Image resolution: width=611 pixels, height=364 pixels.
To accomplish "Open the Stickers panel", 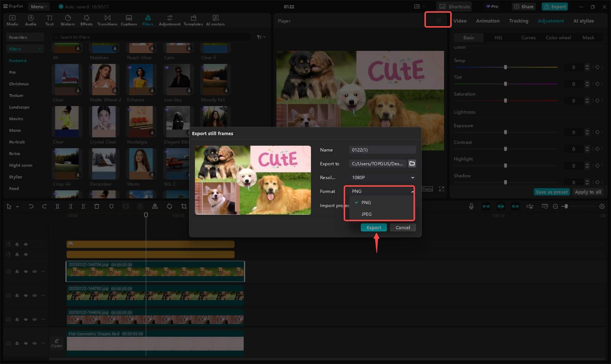I will (68, 20).
